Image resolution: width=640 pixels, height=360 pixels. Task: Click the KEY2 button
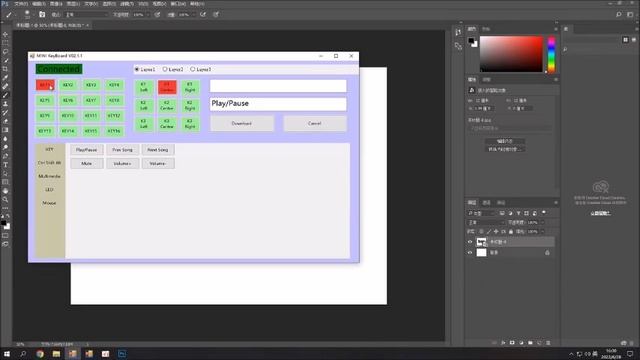68,85
